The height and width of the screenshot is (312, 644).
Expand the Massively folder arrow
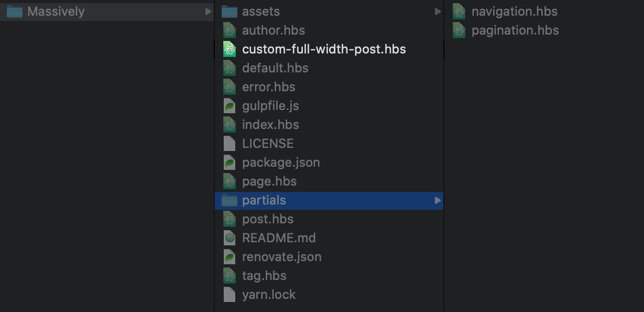click(208, 12)
